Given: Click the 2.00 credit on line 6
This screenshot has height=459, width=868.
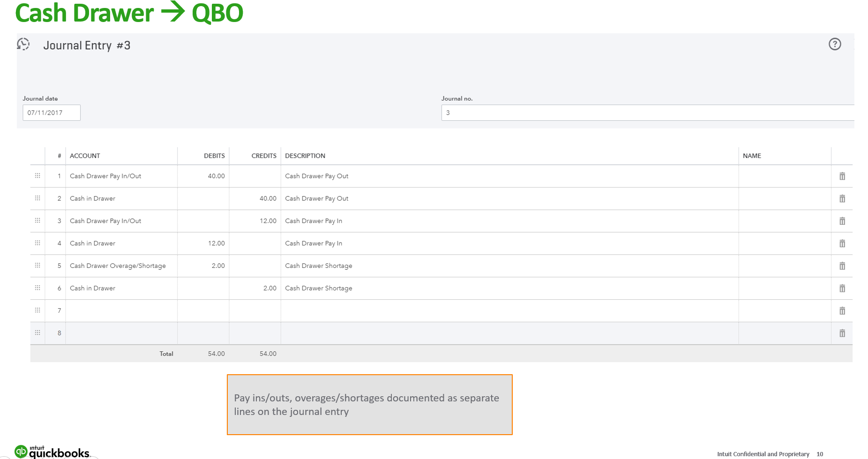Looking at the screenshot, I should click(x=270, y=289).
